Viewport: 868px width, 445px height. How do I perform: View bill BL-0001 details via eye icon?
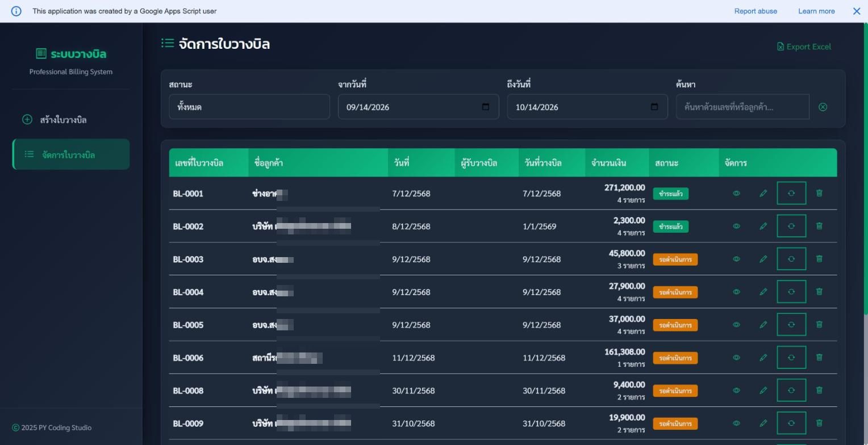(x=736, y=193)
